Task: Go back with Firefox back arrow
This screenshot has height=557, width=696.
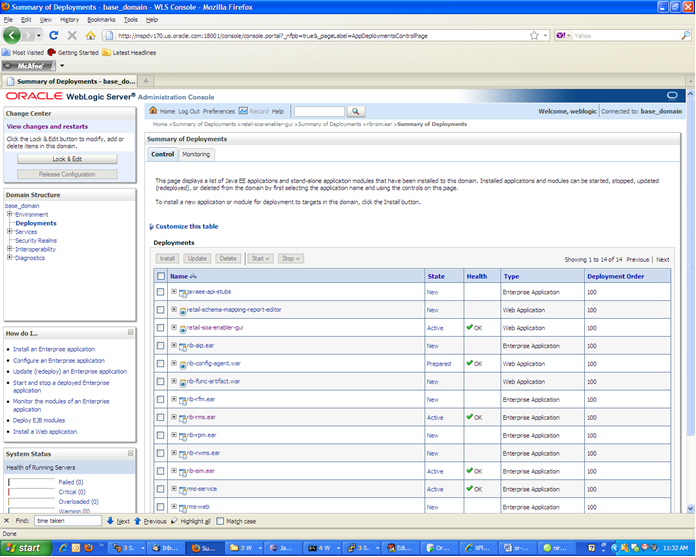Action: coord(12,36)
